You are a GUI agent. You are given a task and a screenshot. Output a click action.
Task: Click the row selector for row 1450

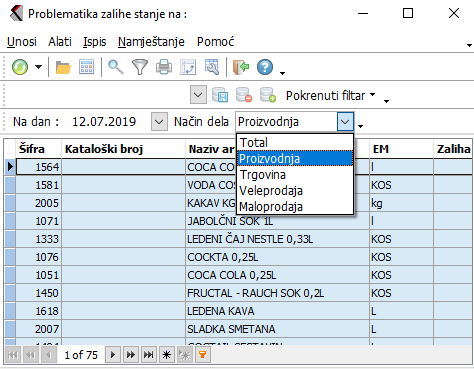(x=10, y=293)
